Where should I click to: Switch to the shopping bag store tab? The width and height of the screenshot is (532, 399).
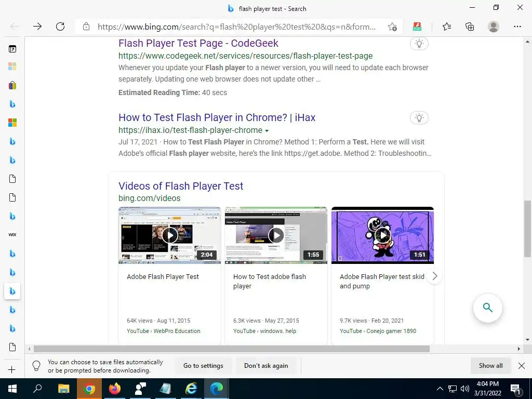coord(12,85)
